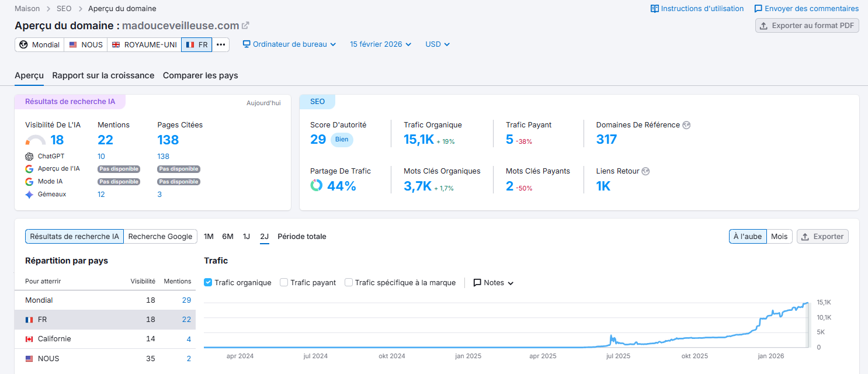Click the info icon beside Liens Retour

click(x=645, y=171)
